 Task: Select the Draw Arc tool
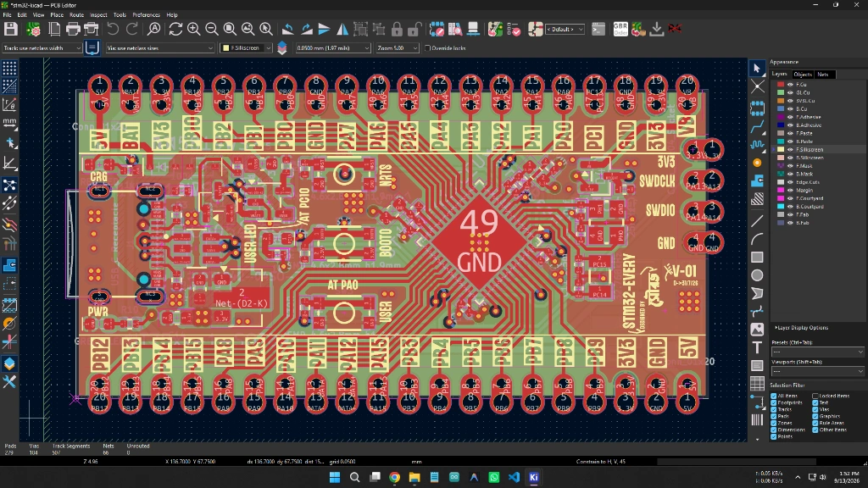pos(757,239)
